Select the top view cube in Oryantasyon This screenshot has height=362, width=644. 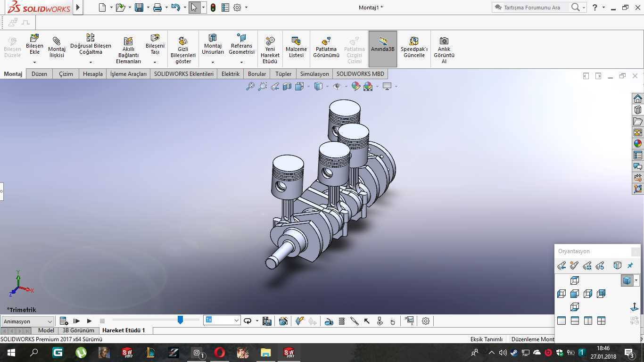575,280
